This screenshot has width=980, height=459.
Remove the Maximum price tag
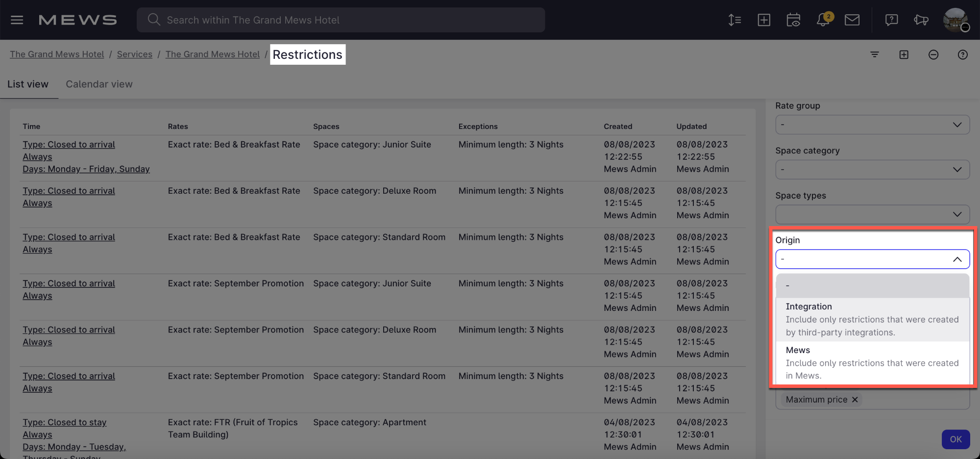(x=855, y=400)
